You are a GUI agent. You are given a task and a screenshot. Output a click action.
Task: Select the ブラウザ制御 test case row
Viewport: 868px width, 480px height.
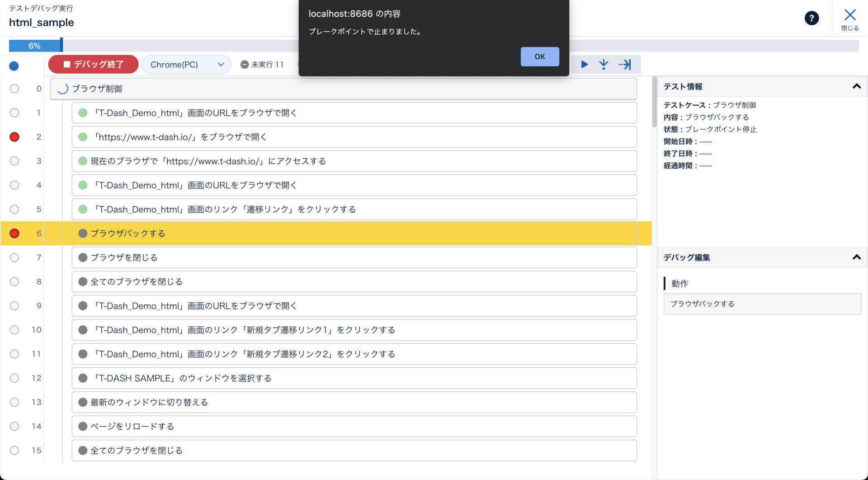click(343, 89)
